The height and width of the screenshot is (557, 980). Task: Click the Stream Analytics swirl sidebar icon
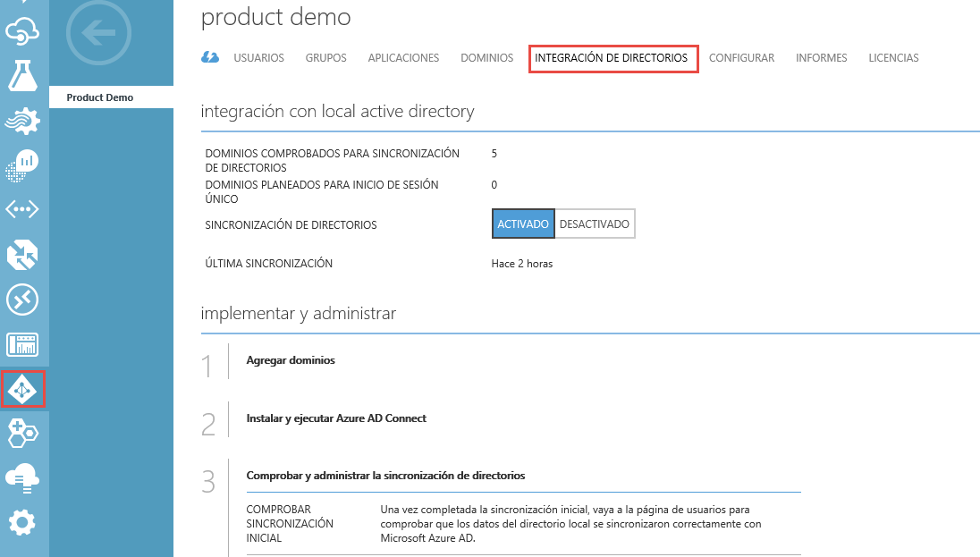(x=21, y=120)
